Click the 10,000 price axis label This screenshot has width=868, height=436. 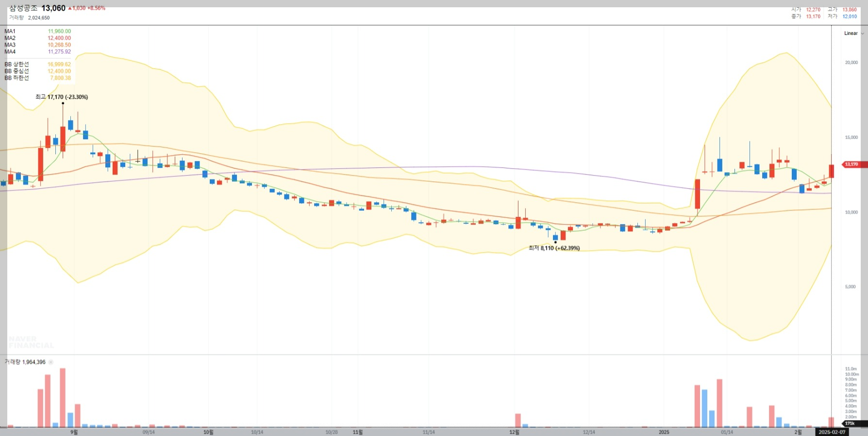(851, 212)
